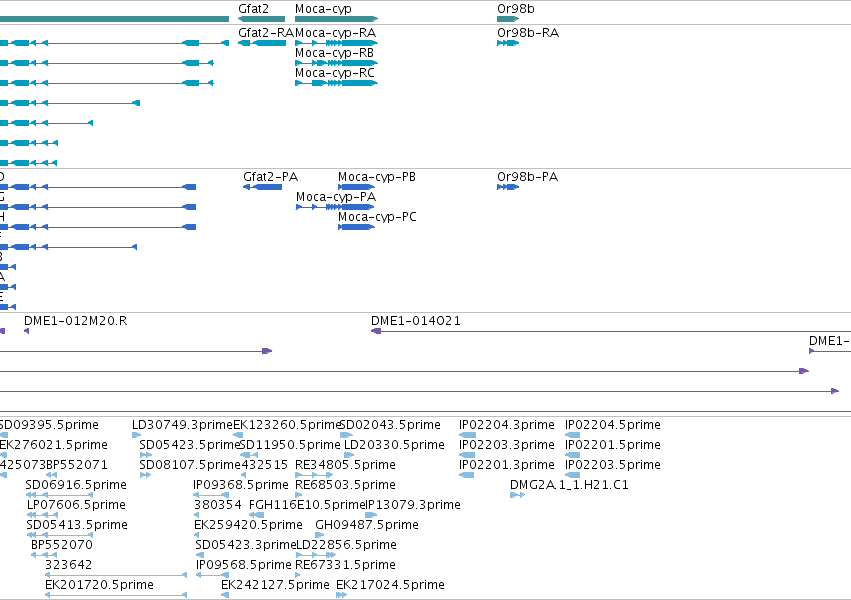Select the Moca-cyp-RA transcript label

point(335,33)
